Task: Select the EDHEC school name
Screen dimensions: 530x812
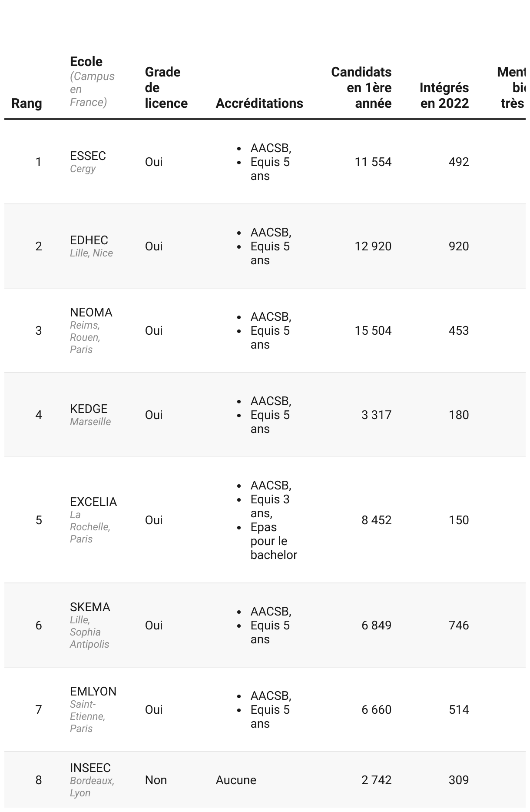Action: [89, 240]
